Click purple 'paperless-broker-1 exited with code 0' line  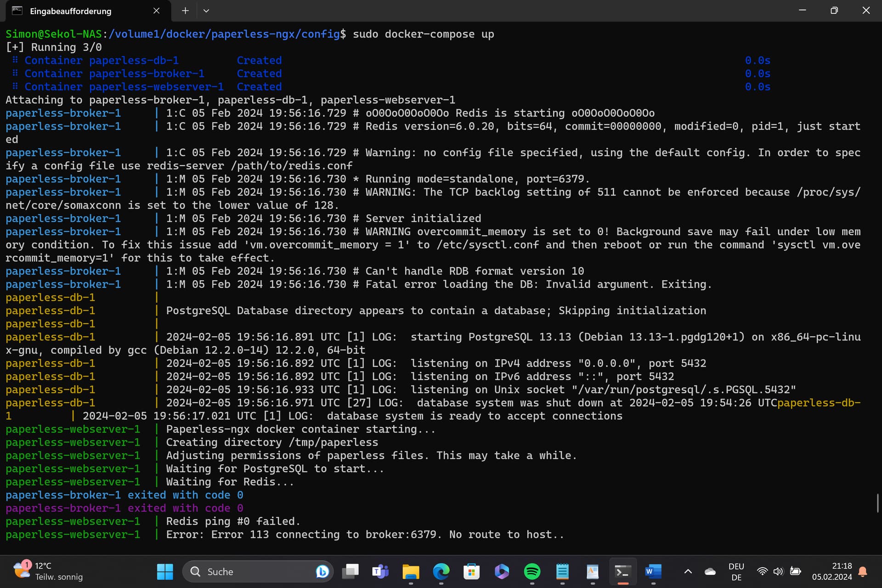click(x=124, y=508)
